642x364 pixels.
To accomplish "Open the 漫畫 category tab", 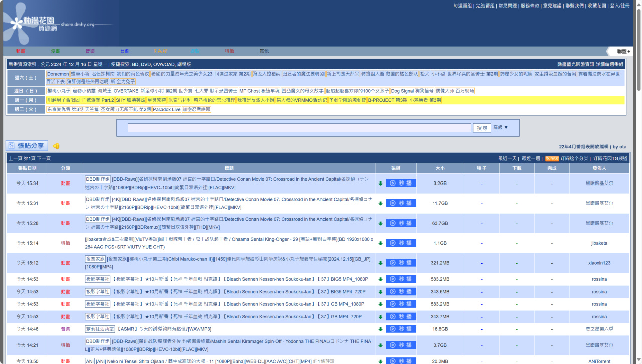I will point(55,51).
